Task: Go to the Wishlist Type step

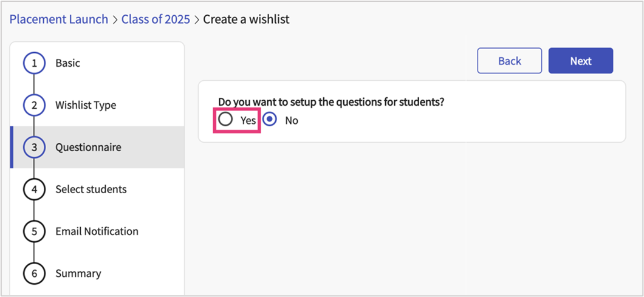Action: tap(86, 105)
